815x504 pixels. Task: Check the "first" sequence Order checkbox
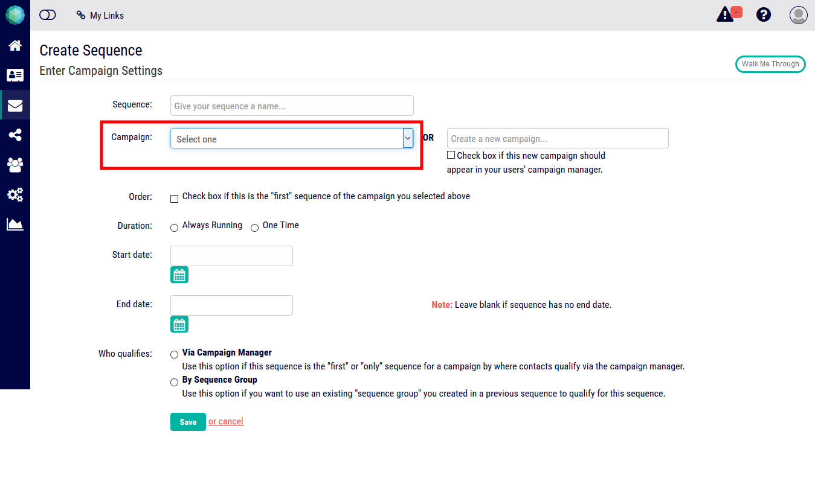pyautogui.click(x=175, y=199)
